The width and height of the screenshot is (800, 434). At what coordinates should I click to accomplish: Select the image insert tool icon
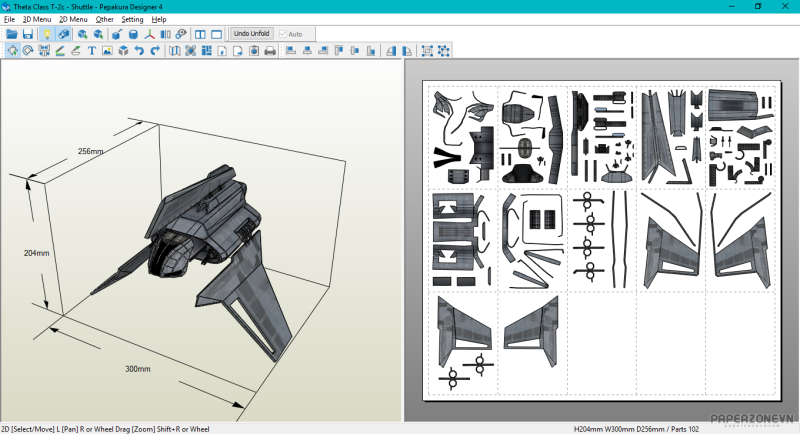point(107,51)
